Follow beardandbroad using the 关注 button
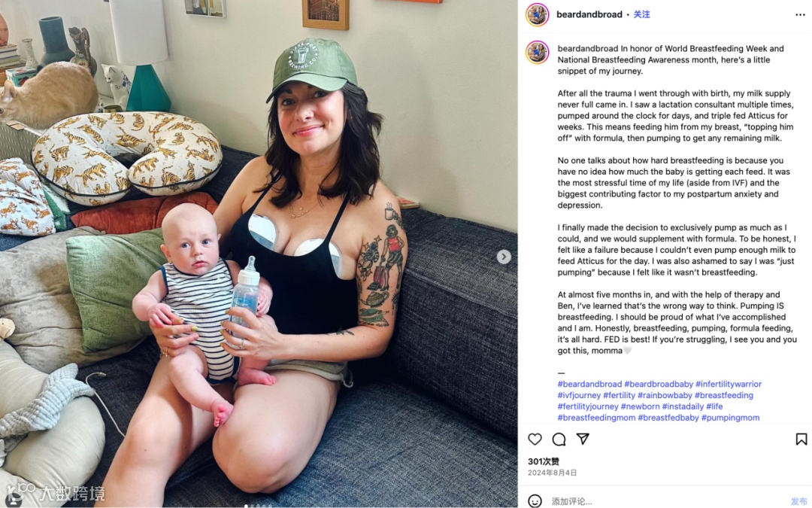 coord(641,14)
